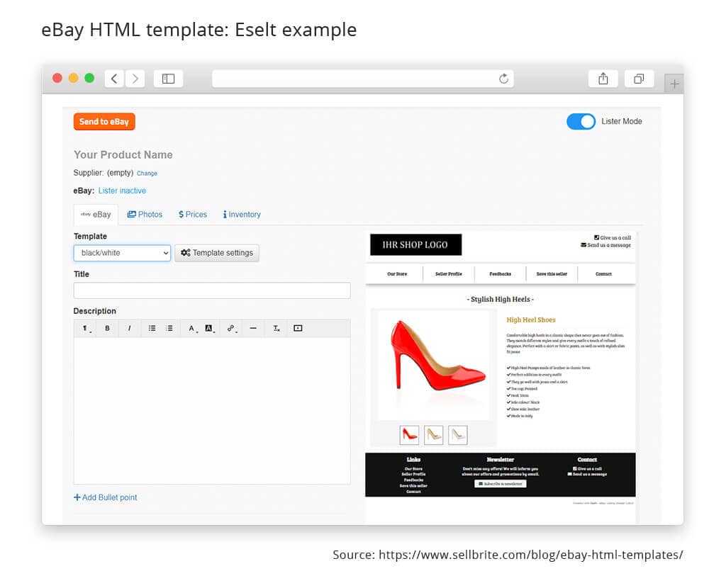Open Template settings
The image size is (726, 588).
[x=217, y=253]
